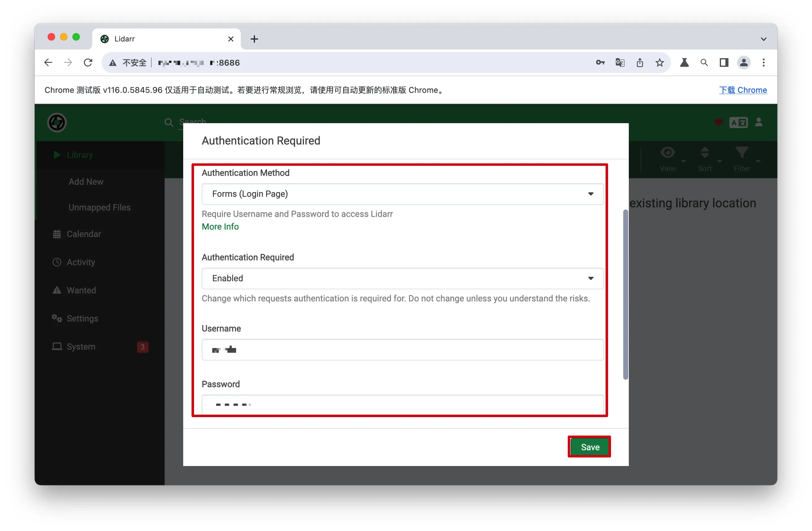
Task: Bookmark this page with star icon
Action: (x=659, y=63)
